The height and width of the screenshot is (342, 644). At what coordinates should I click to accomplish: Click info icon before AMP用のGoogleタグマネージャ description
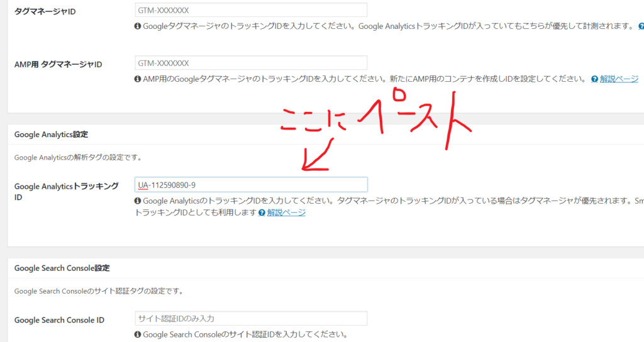coord(138,79)
